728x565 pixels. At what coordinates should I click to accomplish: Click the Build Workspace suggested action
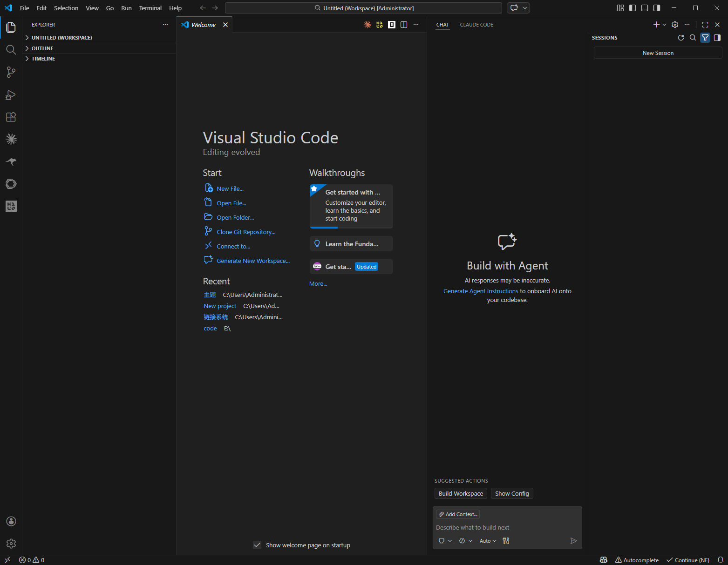[461, 493]
